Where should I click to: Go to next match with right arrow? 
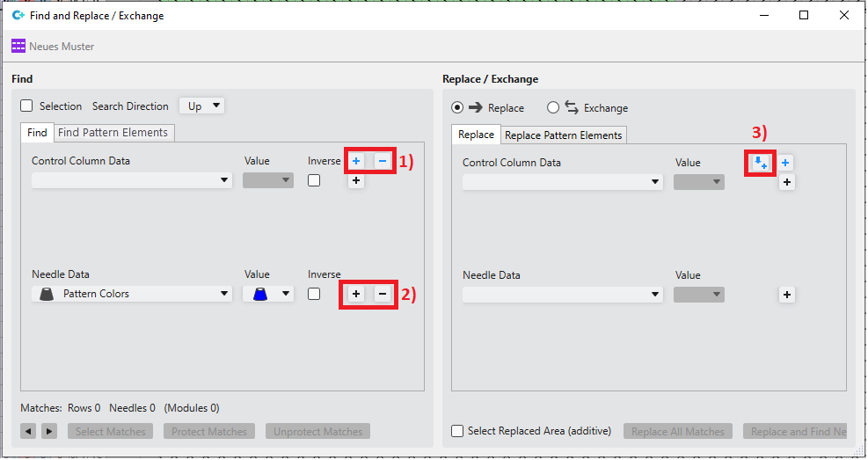click(x=49, y=431)
